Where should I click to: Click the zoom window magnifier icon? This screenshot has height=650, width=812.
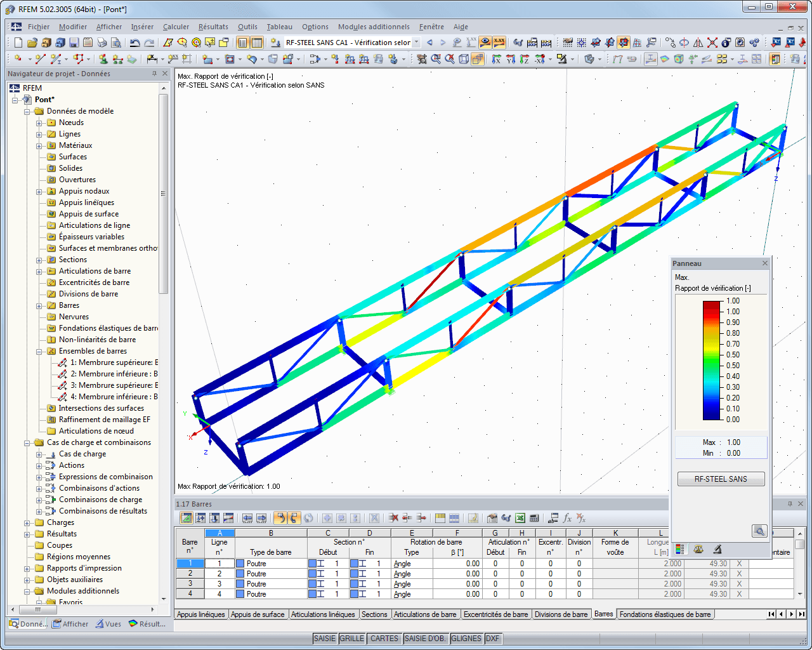pyautogui.click(x=436, y=59)
